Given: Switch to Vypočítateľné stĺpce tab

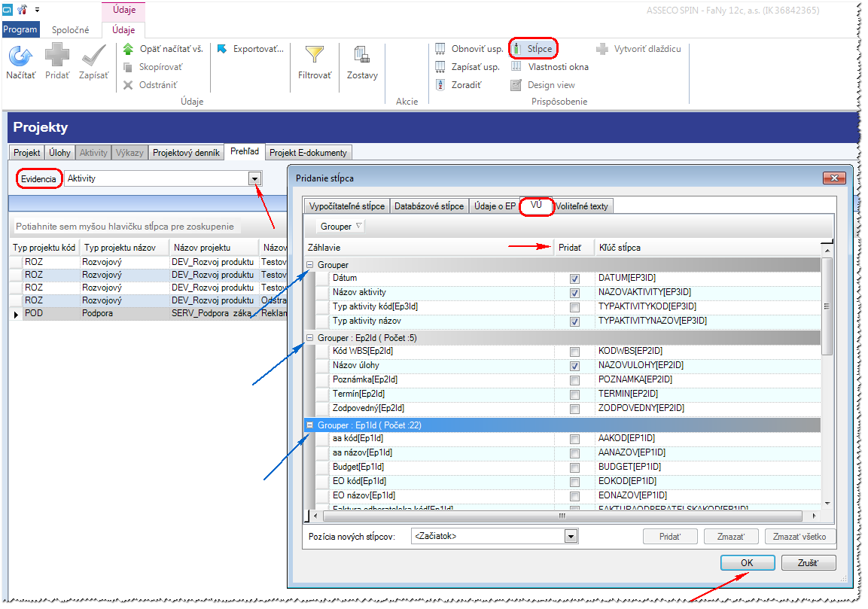Looking at the screenshot, I should point(346,206).
